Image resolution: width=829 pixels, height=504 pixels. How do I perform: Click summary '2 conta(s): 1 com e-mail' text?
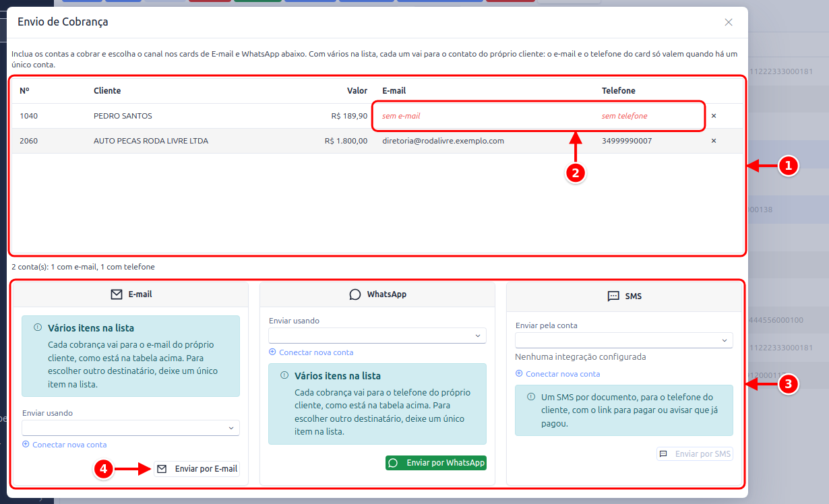[x=83, y=267]
